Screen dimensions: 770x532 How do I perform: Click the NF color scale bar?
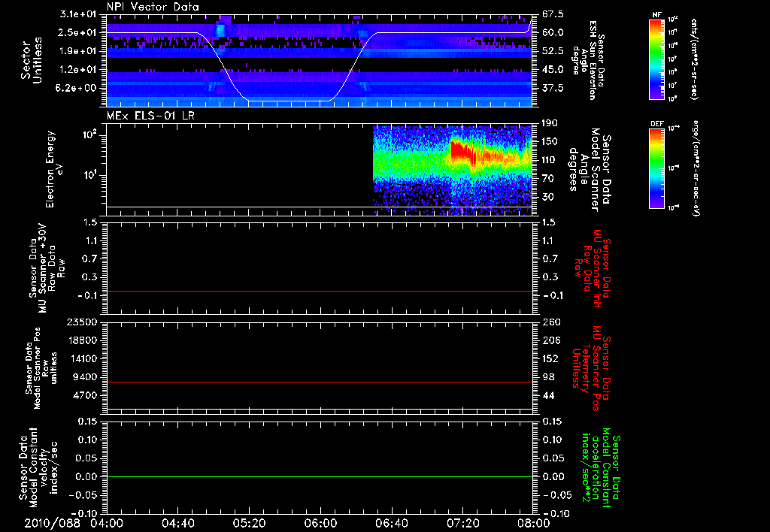click(656, 59)
